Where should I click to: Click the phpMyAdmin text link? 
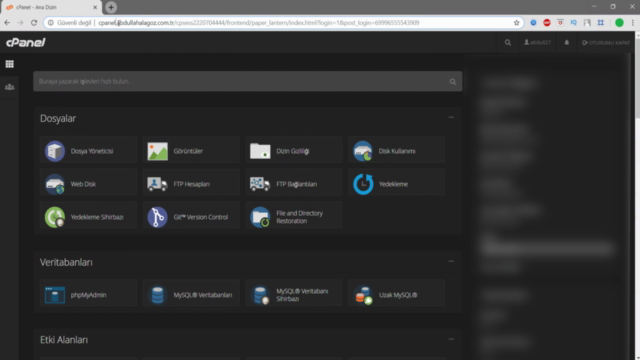[x=88, y=295]
